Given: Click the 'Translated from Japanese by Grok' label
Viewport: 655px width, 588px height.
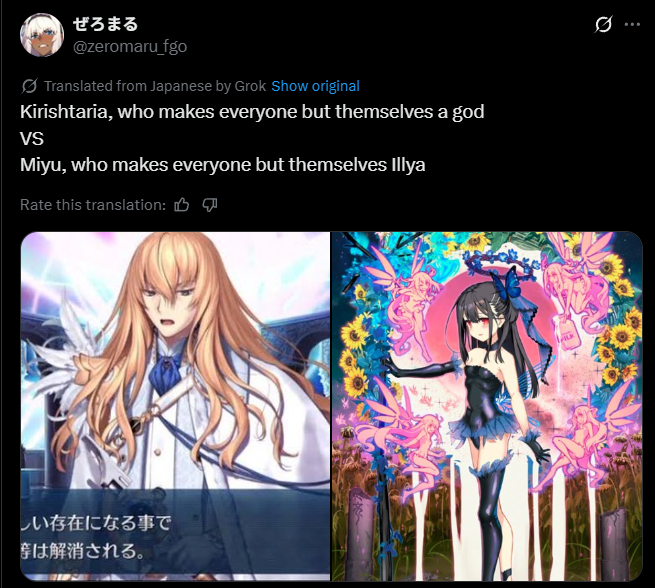Looking at the screenshot, I should click(x=155, y=86).
